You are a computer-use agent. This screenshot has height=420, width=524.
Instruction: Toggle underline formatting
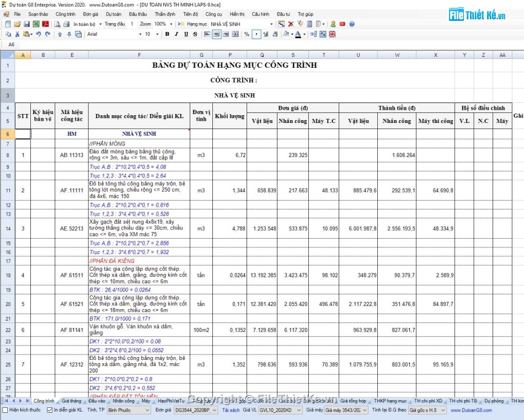(x=186, y=34)
